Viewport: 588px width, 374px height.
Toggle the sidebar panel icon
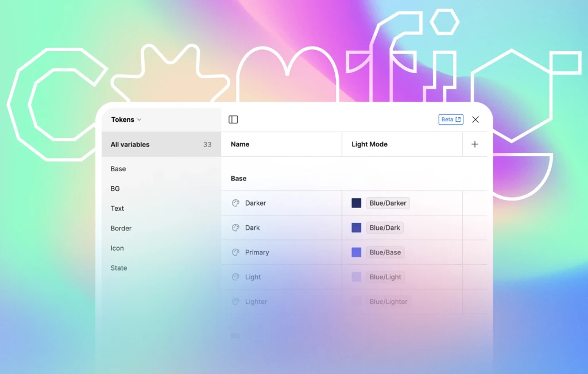[x=233, y=119]
